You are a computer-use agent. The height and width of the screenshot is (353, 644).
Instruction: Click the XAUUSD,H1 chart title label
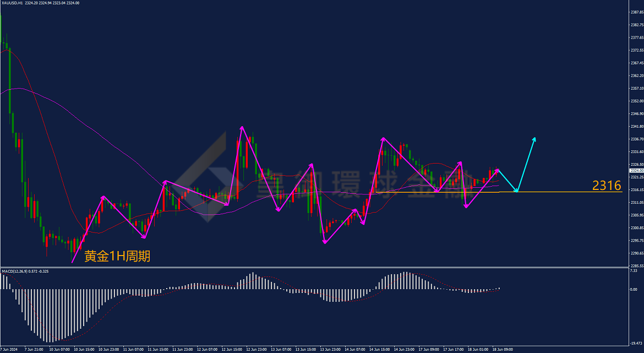pos(12,3)
